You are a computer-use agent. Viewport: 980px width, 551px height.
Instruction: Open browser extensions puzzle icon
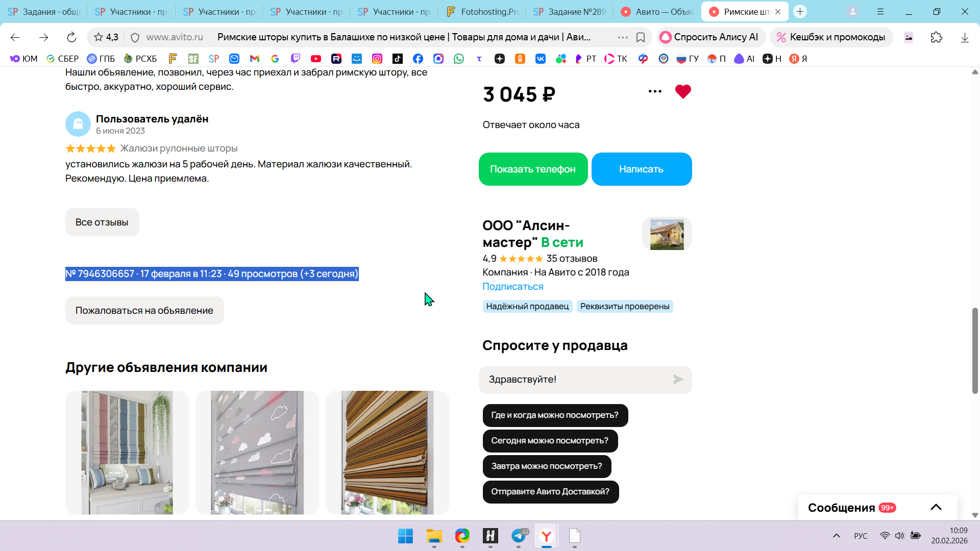click(936, 37)
